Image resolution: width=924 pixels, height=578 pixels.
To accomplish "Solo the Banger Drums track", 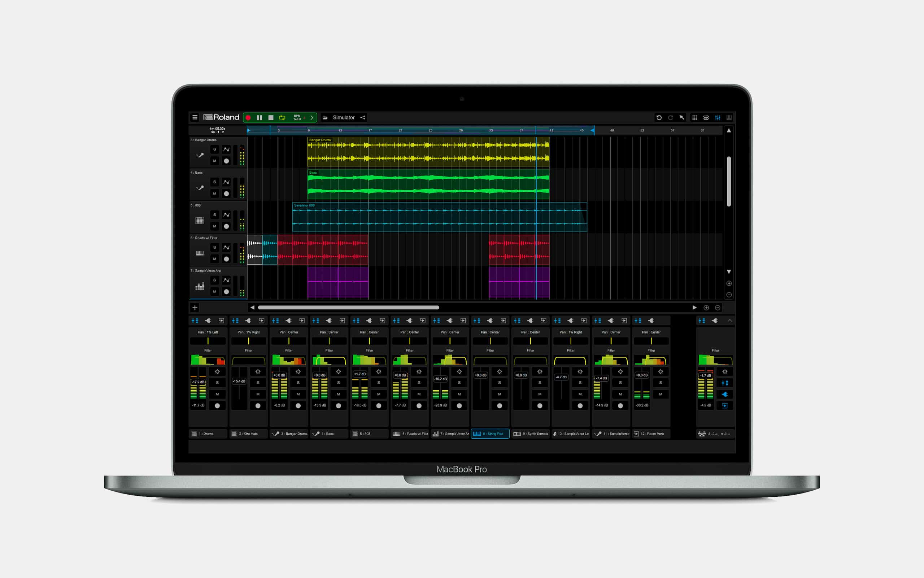I will 214,149.
